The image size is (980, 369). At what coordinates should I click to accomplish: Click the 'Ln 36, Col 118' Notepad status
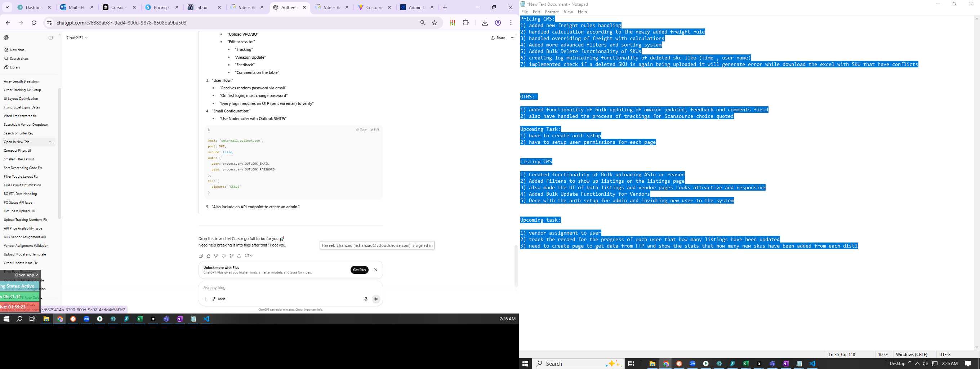point(842,354)
